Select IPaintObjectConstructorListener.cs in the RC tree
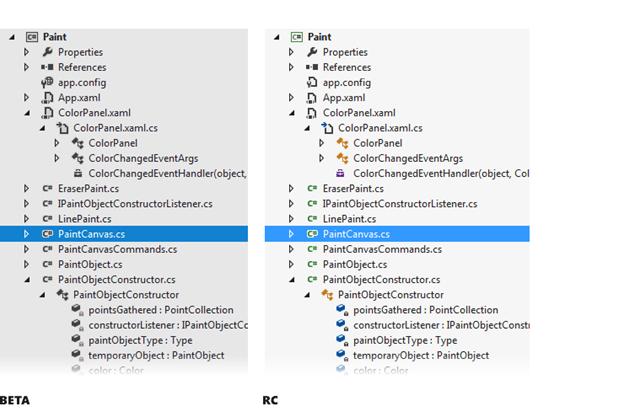The image size is (624, 417). coord(400,204)
